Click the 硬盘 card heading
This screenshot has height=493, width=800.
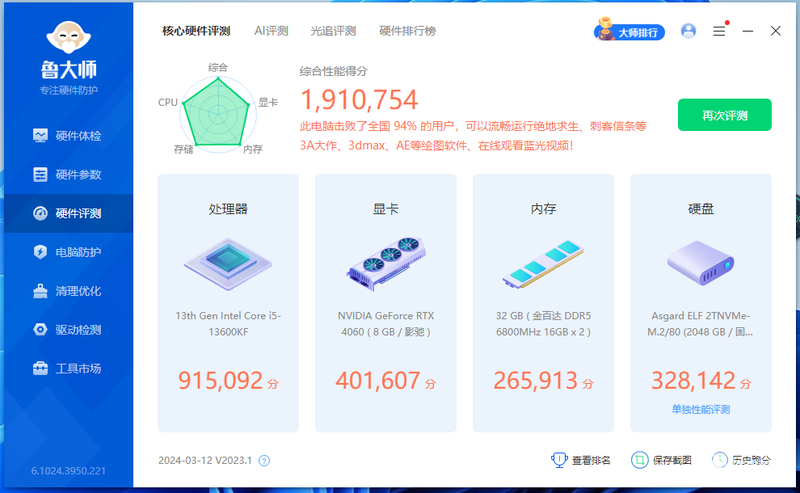pos(701,209)
